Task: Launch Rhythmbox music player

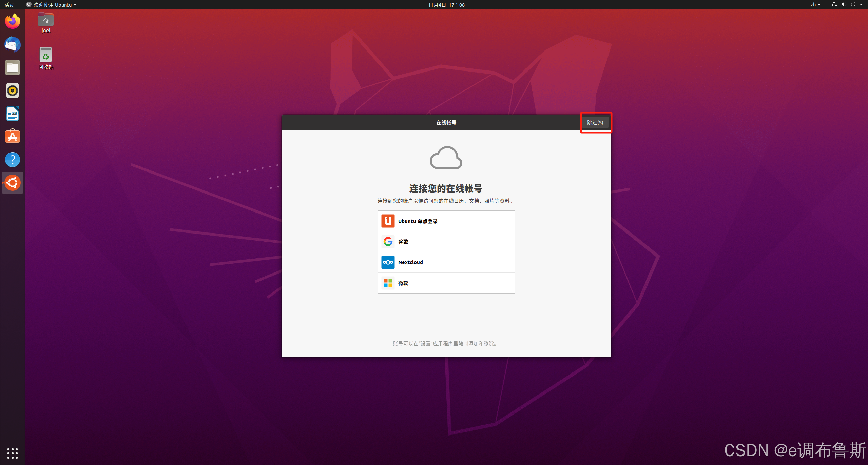Action: tap(13, 90)
